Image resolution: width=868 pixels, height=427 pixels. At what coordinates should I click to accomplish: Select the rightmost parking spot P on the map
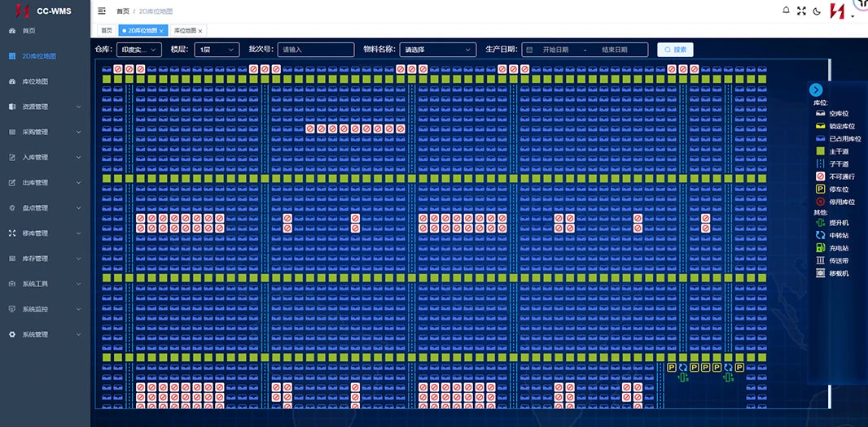point(739,368)
